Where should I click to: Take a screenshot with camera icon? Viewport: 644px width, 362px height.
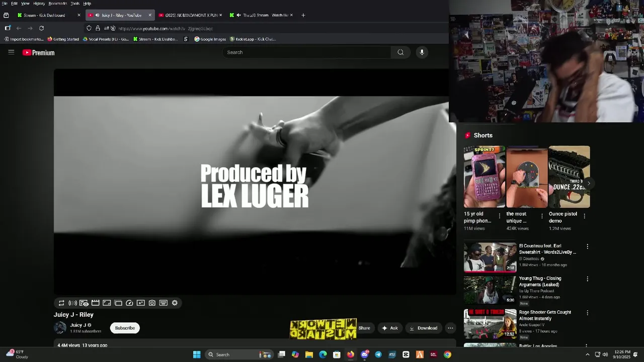click(x=152, y=303)
